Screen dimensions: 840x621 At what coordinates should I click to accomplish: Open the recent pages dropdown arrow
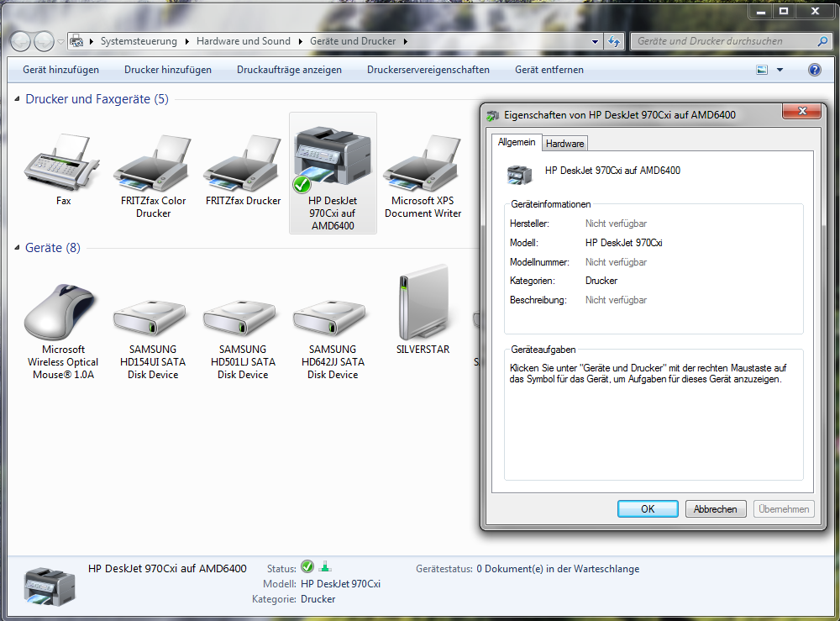click(x=61, y=42)
